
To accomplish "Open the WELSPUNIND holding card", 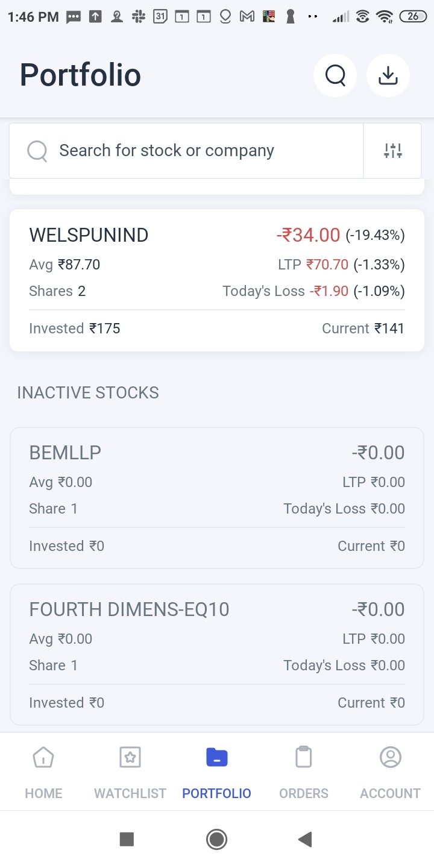I will tap(217, 280).
